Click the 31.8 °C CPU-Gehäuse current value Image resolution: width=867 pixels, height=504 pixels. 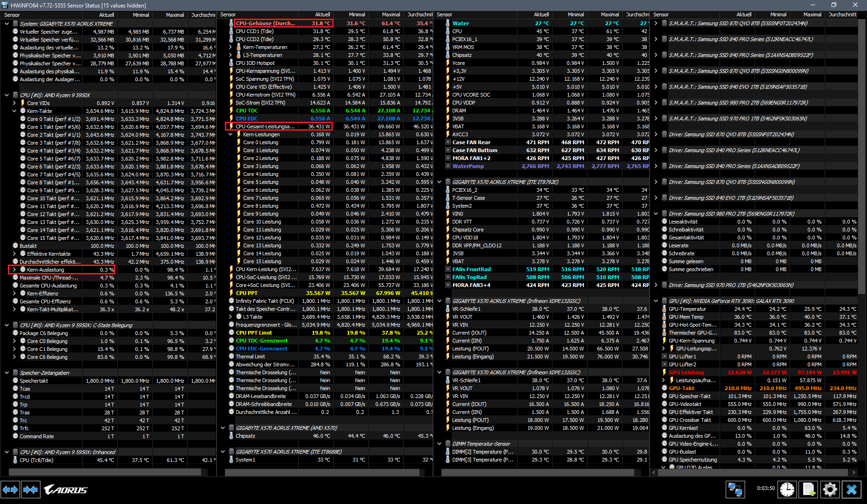pos(321,23)
